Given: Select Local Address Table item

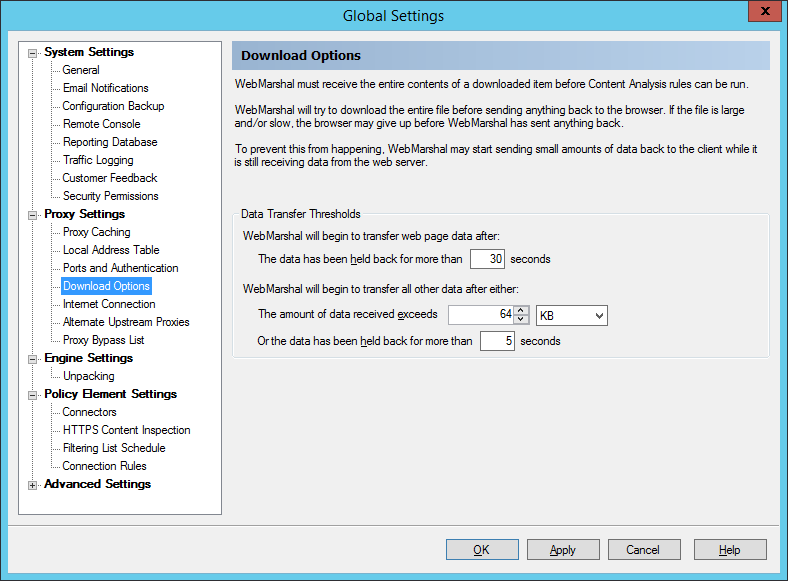Looking at the screenshot, I should (111, 250).
